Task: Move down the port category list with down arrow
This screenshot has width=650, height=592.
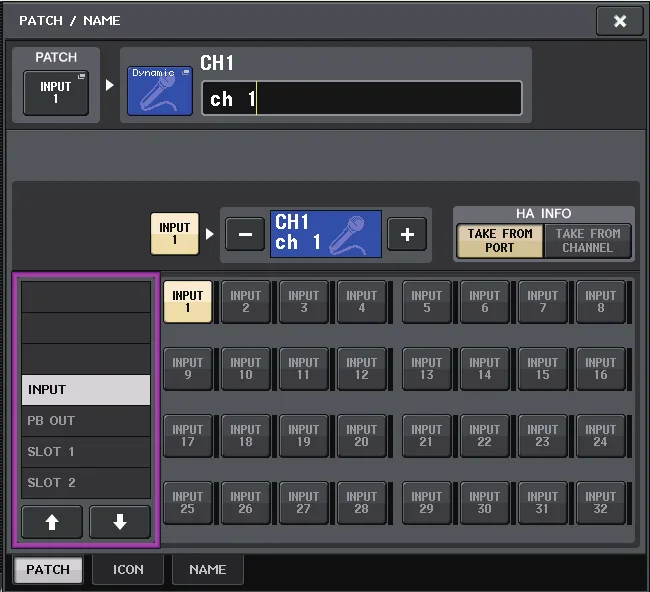Action: click(x=120, y=522)
